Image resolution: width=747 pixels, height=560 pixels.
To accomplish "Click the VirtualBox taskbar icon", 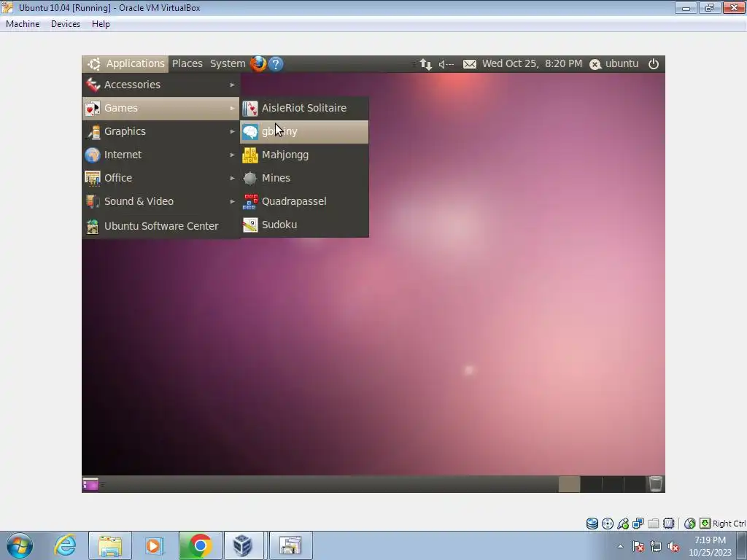I will pyautogui.click(x=244, y=545).
